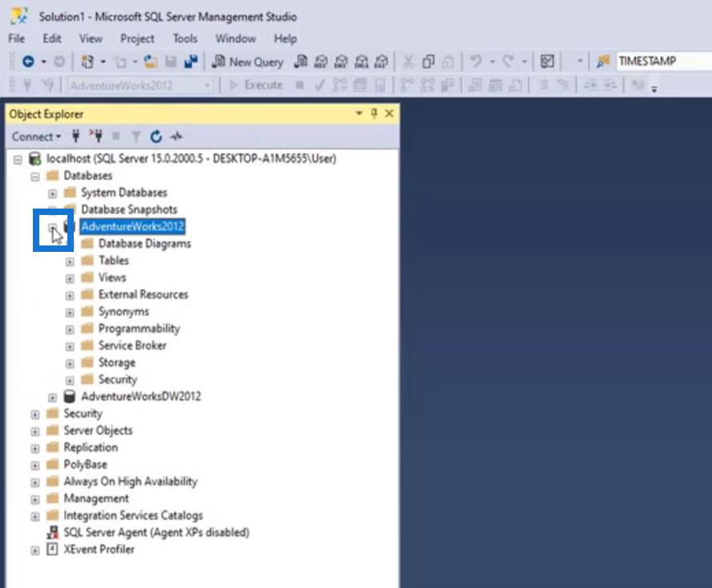
Task: Expand the Programmability folder
Action: click(70, 330)
